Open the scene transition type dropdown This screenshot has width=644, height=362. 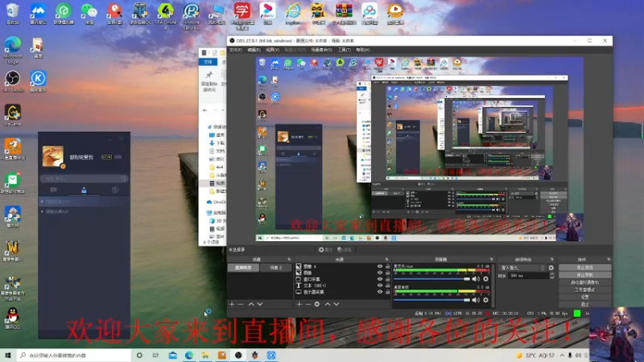522,268
